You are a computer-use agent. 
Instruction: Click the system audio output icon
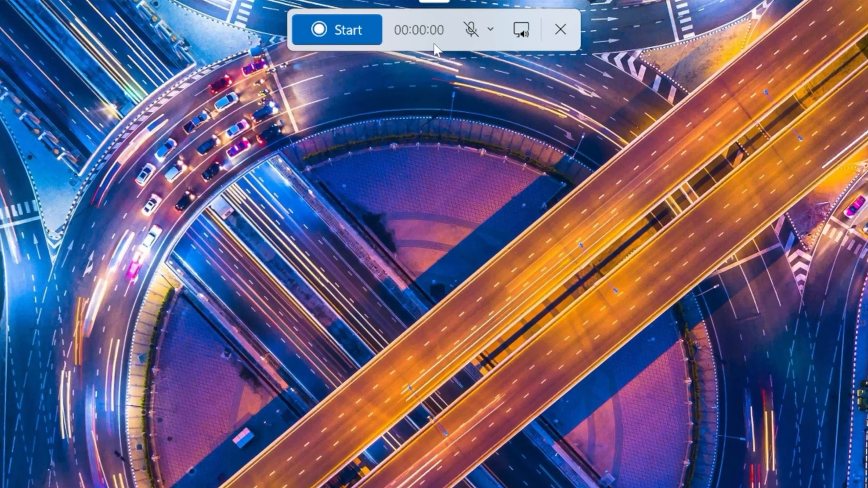click(x=520, y=29)
